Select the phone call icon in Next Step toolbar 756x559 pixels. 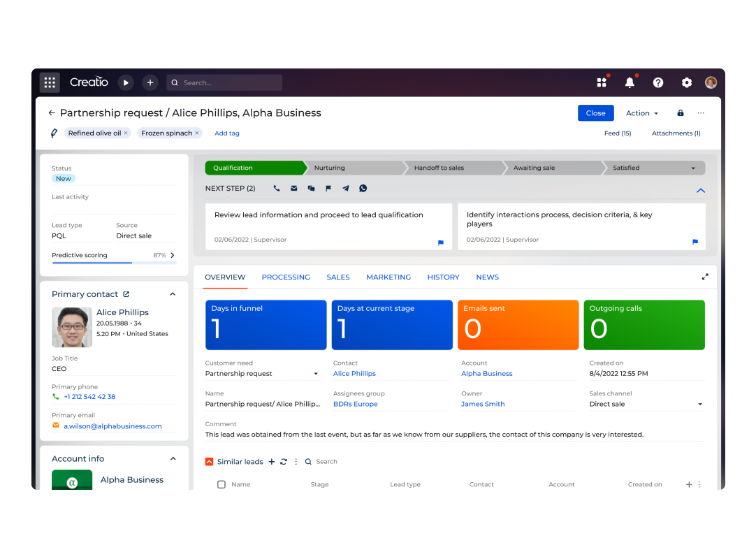[x=277, y=188]
